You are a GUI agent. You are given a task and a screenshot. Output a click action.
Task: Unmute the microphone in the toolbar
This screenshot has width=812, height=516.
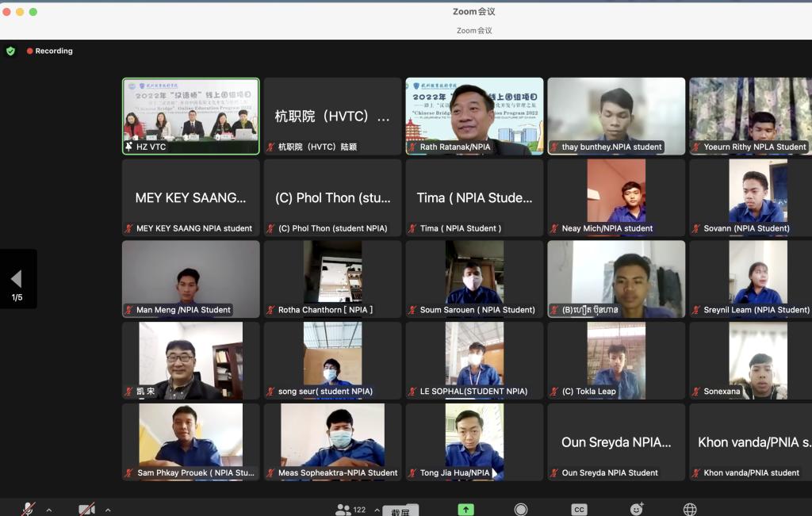pos(28,509)
